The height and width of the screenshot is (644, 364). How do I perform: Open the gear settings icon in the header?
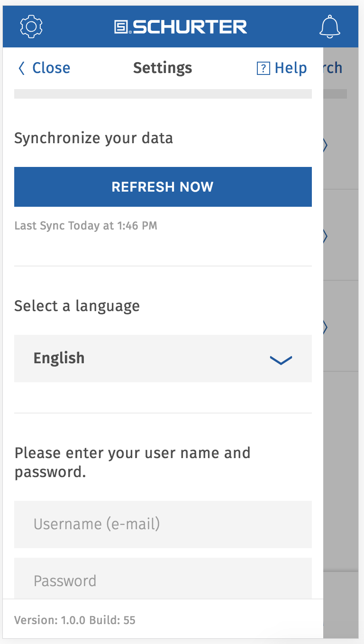click(x=31, y=27)
